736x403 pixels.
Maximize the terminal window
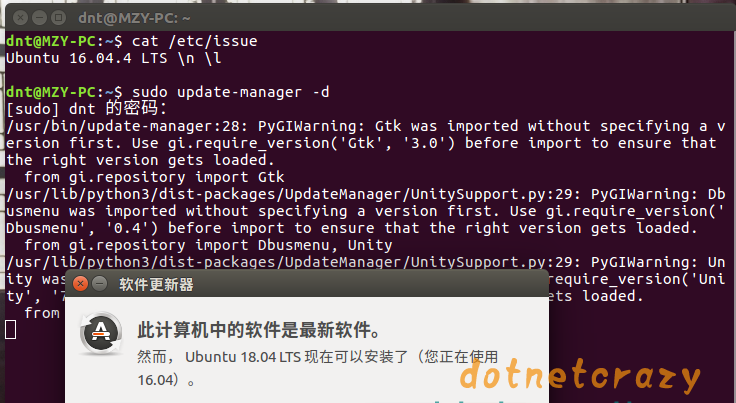(58, 18)
